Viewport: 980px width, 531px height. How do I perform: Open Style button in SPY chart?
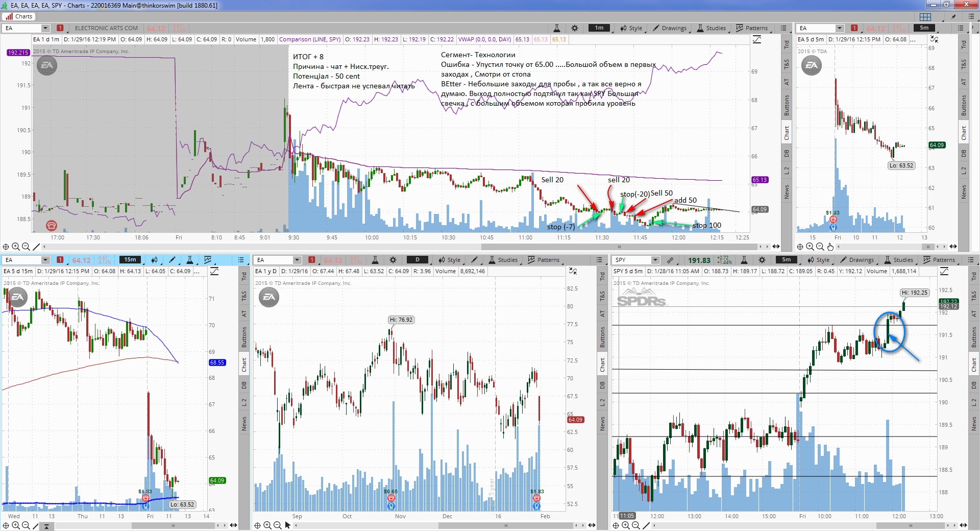pyautogui.click(x=819, y=260)
